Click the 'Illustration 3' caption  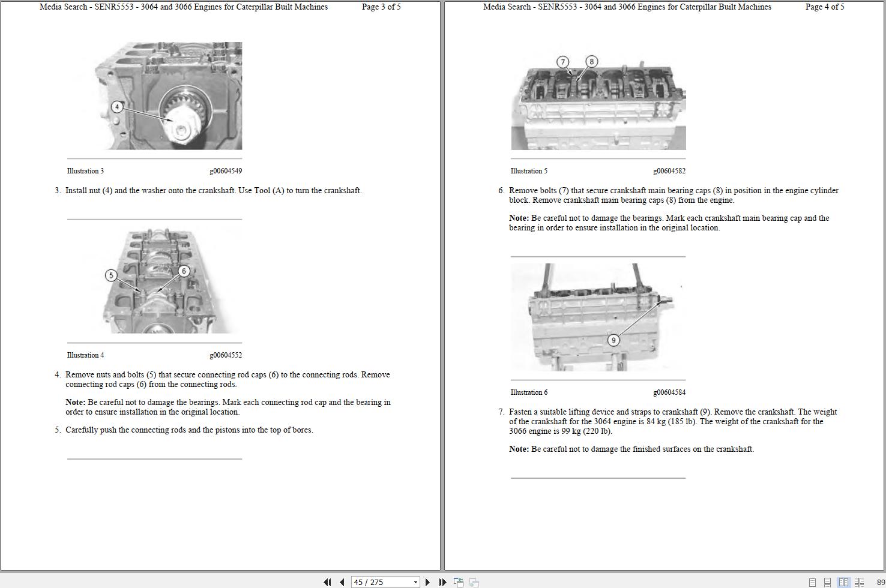(85, 171)
